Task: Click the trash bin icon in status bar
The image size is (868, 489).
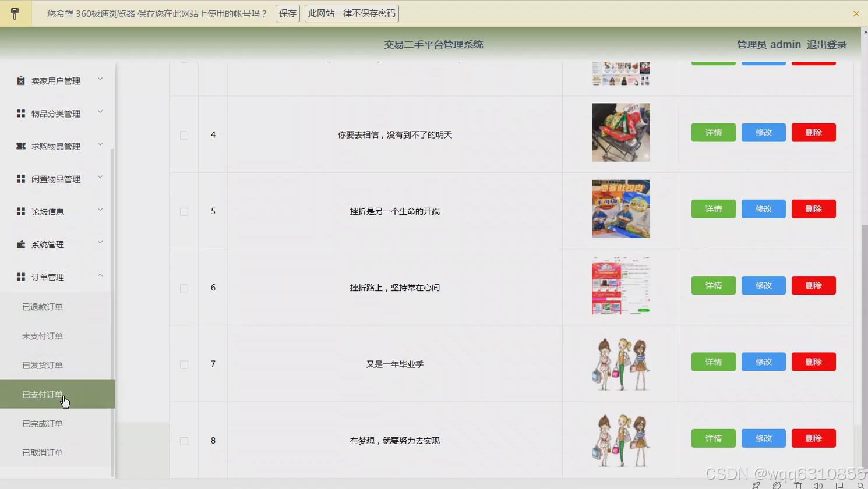Action: 798,485
